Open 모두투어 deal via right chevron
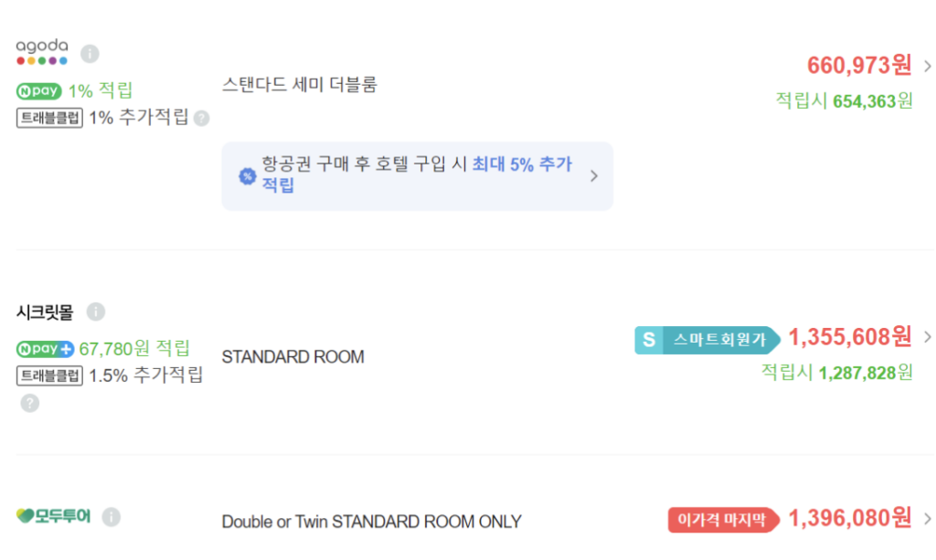 pyautogui.click(x=928, y=520)
